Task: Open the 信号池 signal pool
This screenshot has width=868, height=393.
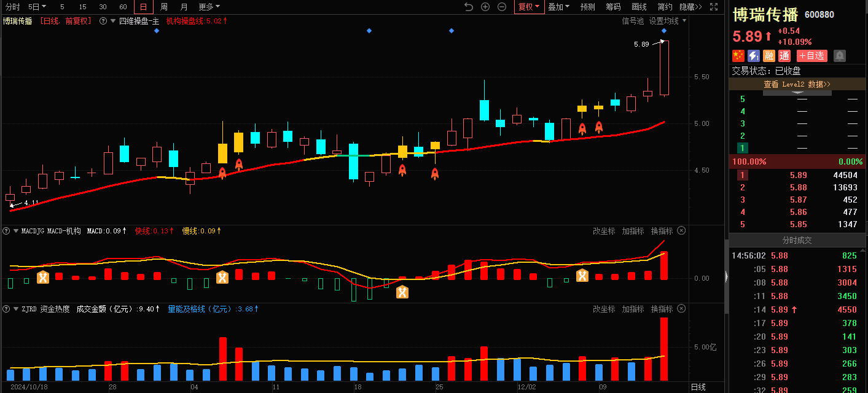Action: tap(633, 21)
